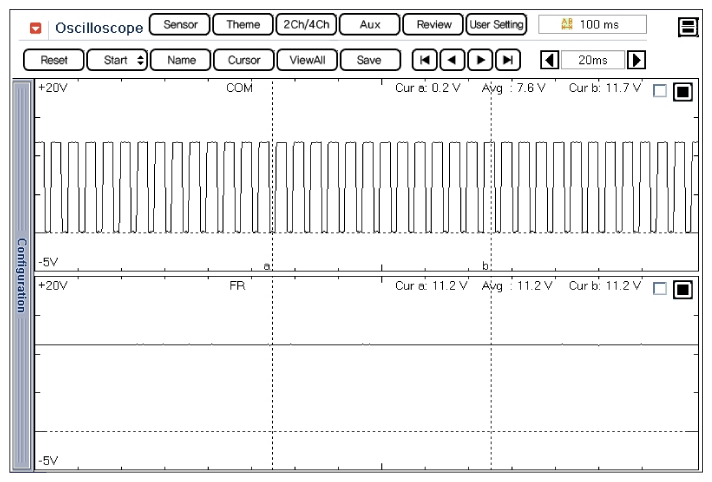This screenshot has width=712, height=482.
Task: Jump to the first waveform frame
Action: click(x=425, y=60)
